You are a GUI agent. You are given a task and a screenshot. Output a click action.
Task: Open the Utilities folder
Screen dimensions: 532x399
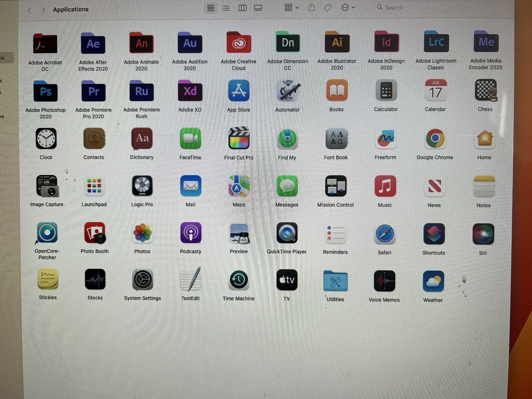click(335, 281)
